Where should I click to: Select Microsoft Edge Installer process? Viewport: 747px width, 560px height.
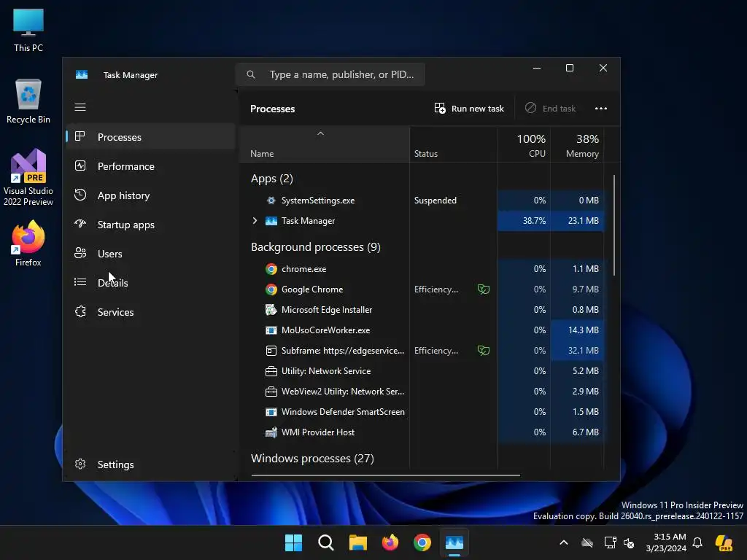422,310
